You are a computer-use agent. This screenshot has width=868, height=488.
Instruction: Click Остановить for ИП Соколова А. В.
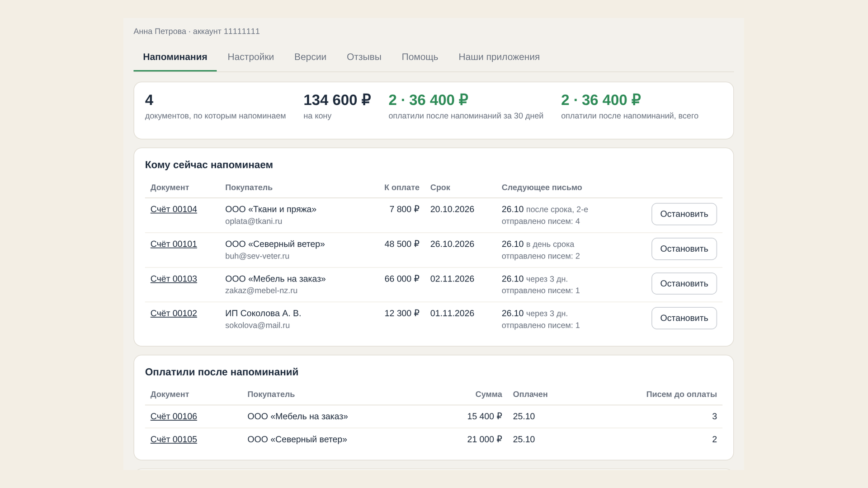(x=684, y=318)
